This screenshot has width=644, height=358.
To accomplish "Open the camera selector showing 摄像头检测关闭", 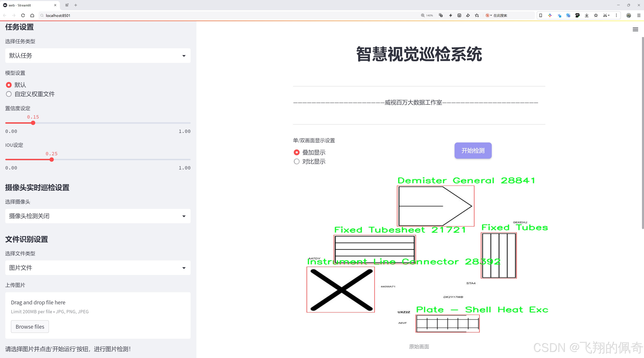I will pyautogui.click(x=98, y=216).
